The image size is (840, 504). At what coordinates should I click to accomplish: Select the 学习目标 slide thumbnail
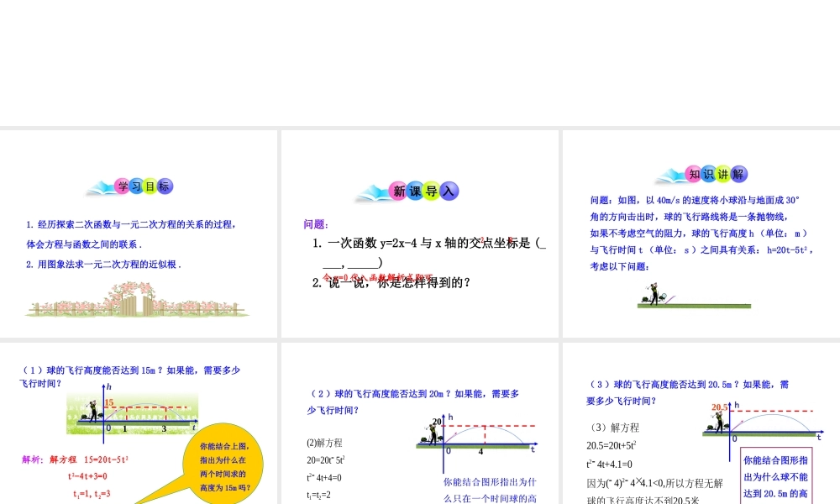pyautogui.click(x=139, y=231)
